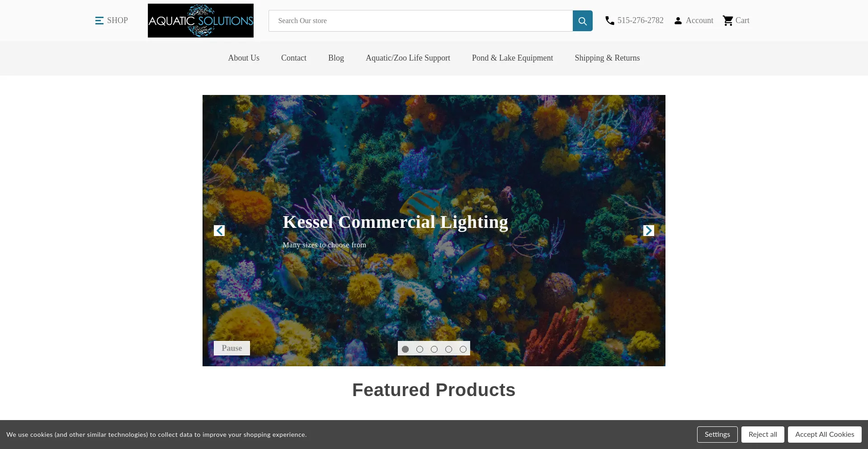Viewport: 868px width, 449px height.
Task: Open cookie Settings
Action: click(717, 435)
